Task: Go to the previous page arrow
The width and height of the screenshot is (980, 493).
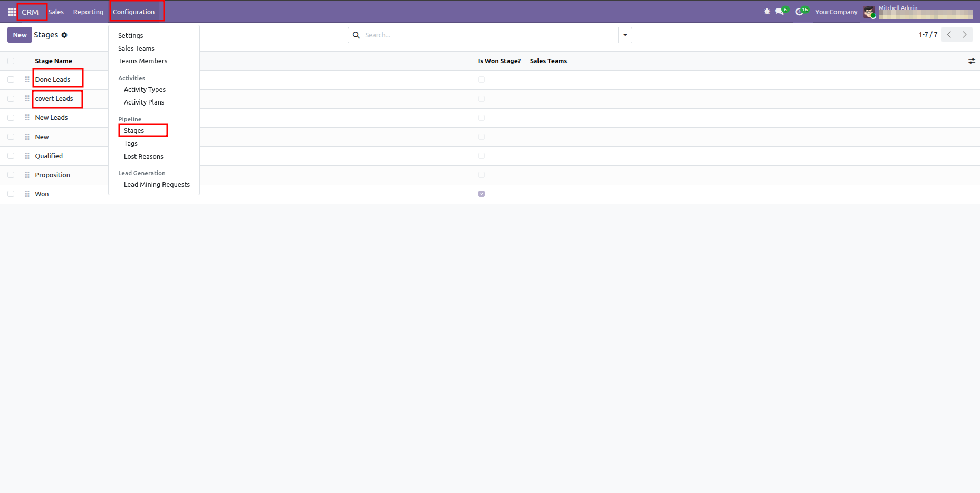Action: (x=949, y=35)
